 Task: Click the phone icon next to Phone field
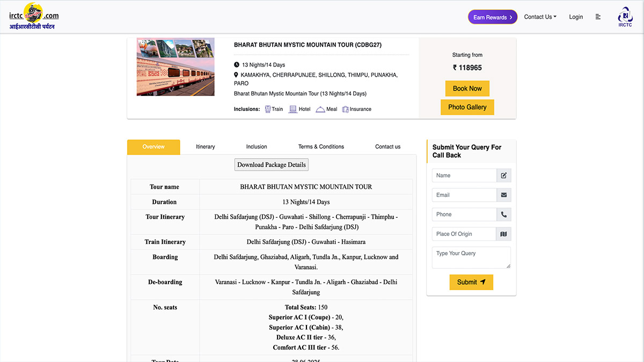504,215
